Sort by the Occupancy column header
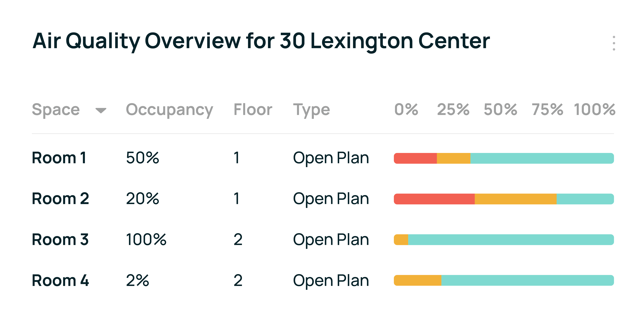The height and width of the screenshot is (322, 644). click(169, 110)
